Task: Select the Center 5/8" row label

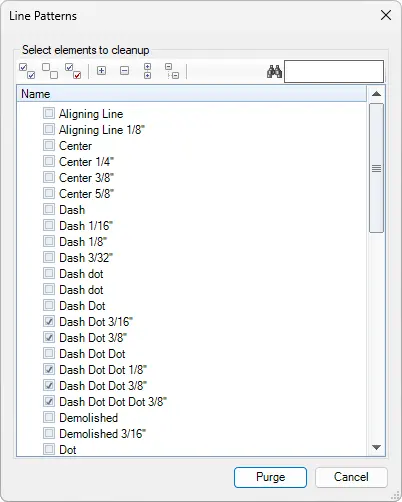Action: (86, 194)
